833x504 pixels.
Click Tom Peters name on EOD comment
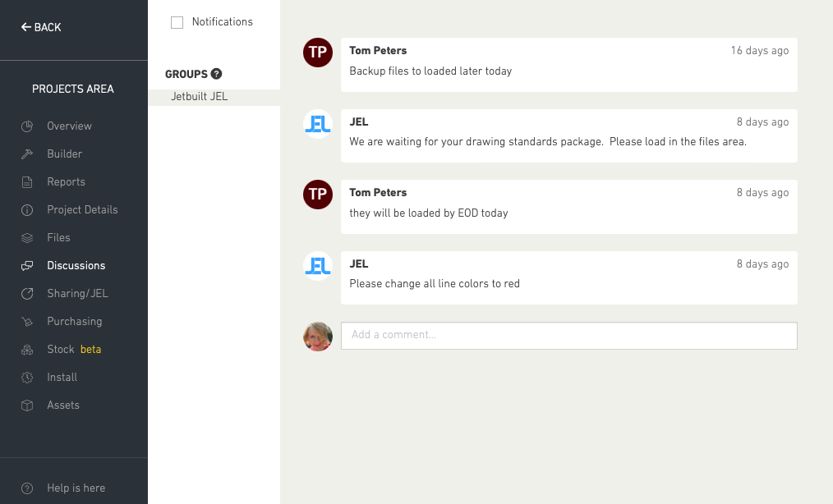(x=378, y=192)
